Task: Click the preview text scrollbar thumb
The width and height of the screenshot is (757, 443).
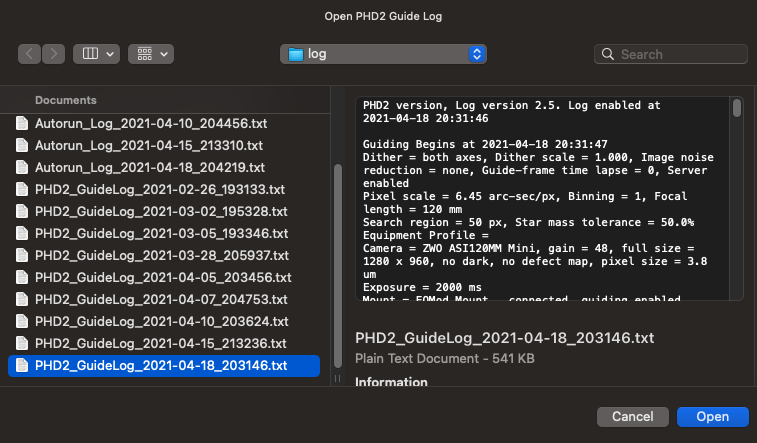Action: (737, 108)
